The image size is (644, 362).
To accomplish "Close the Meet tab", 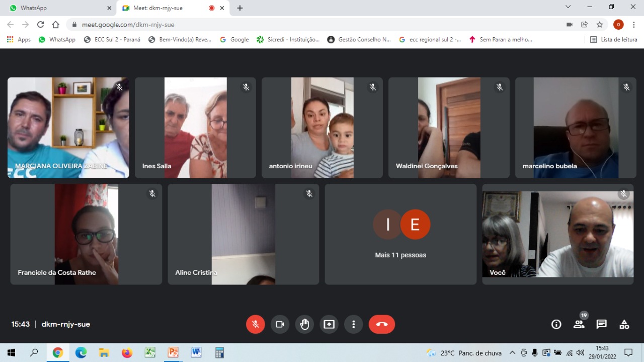I will click(222, 8).
